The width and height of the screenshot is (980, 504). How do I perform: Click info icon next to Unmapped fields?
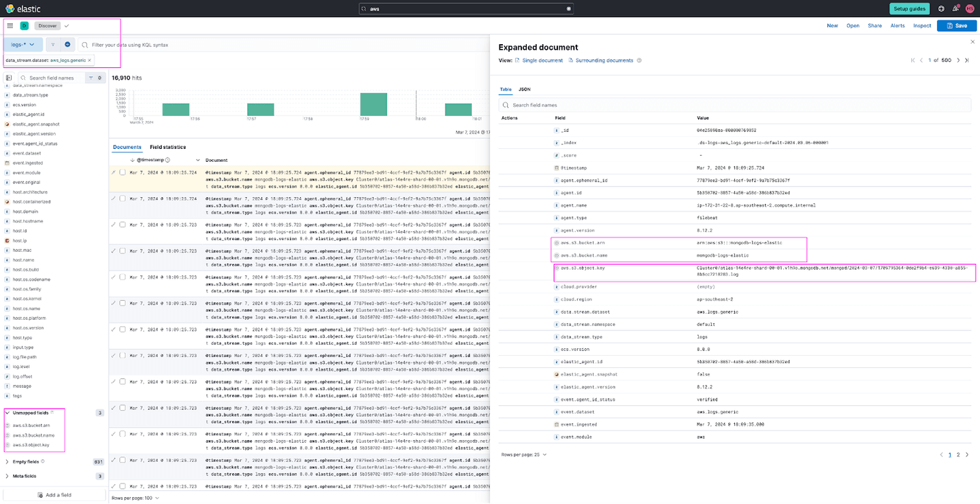[x=52, y=412]
